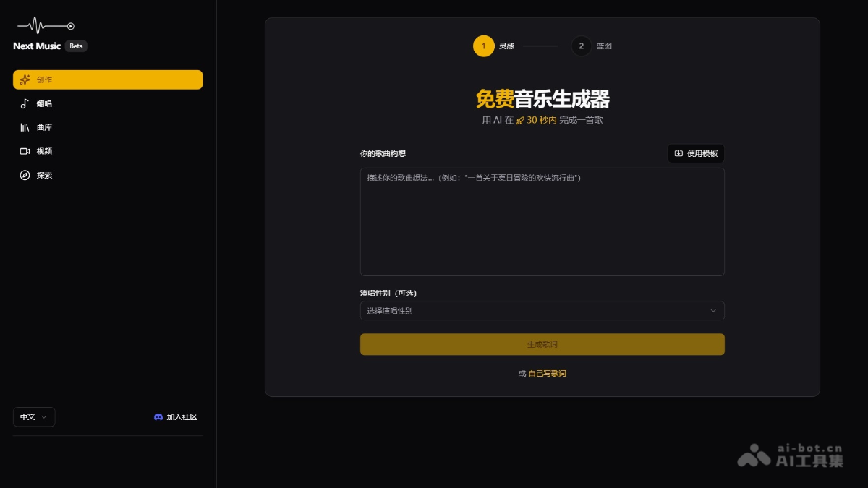Click the 演唱性别（可选）label
Viewport: 868px width, 488px height.
(388, 293)
